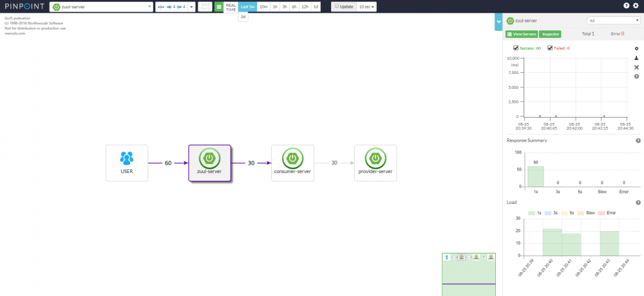Select the 1h time range
This screenshot has height=296, width=644.
(275, 6)
